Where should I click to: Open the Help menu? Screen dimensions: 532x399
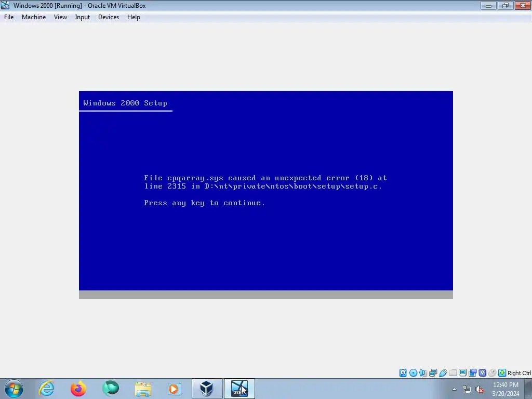[134, 17]
